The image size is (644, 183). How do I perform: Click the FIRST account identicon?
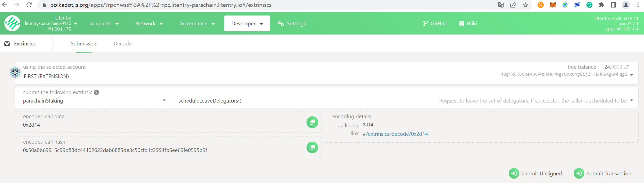[x=15, y=72]
